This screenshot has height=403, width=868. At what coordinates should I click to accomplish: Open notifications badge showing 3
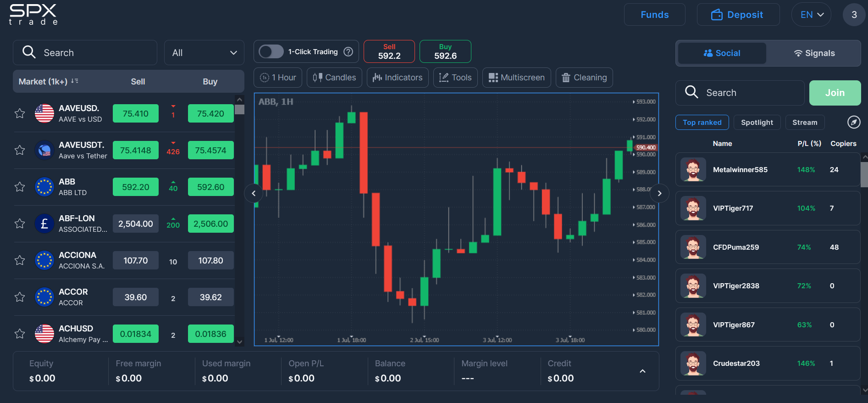tap(854, 15)
